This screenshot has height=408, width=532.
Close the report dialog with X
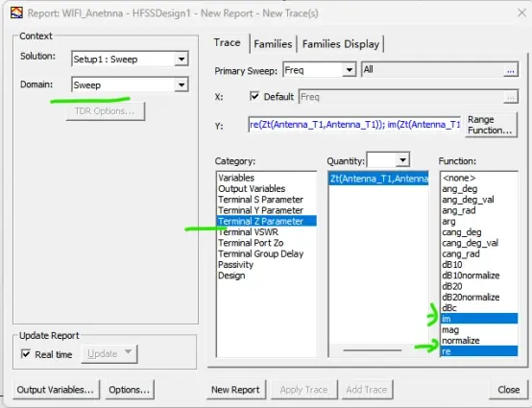click(521, 12)
